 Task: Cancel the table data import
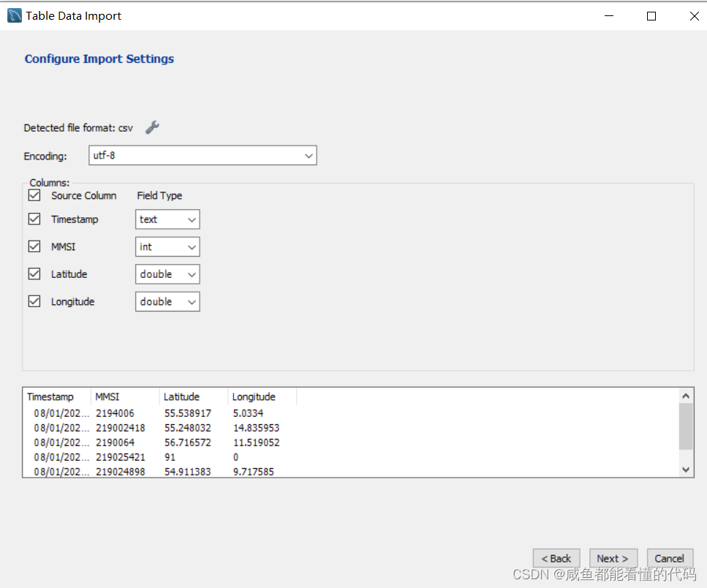669,558
